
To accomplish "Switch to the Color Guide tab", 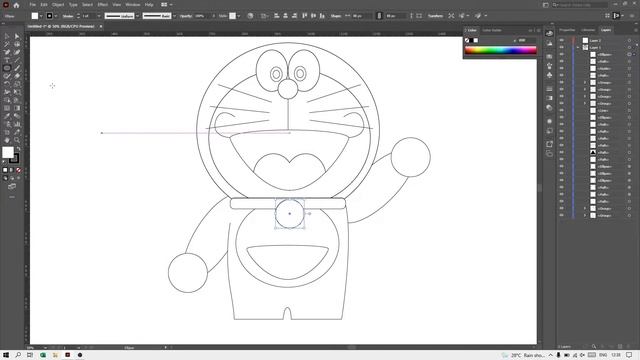I will pos(492,30).
